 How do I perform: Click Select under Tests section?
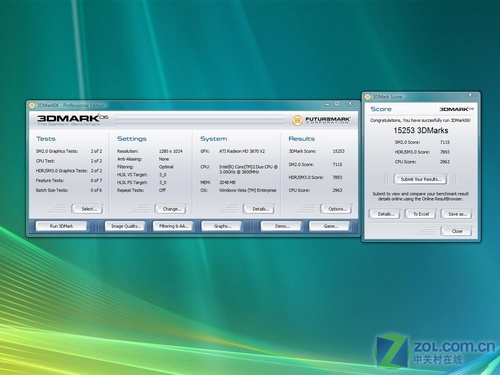click(88, 209)
